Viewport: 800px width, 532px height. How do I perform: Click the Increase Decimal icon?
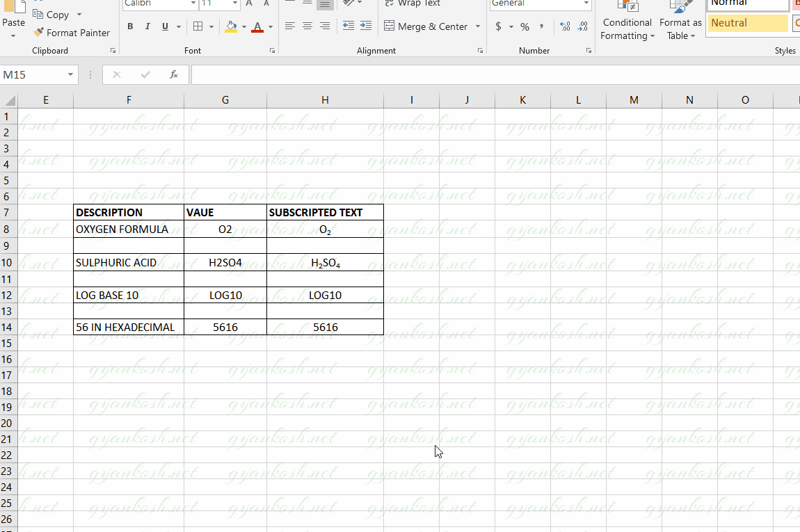coord(563,26)
